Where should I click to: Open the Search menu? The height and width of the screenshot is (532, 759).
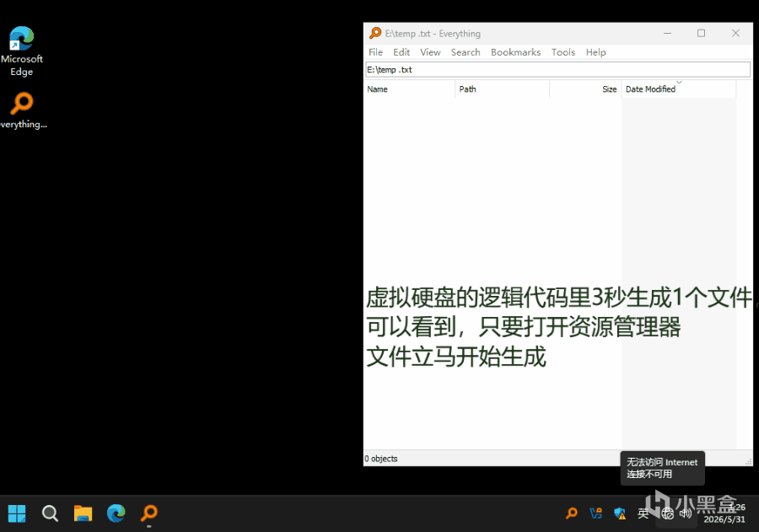click(466, 52)
